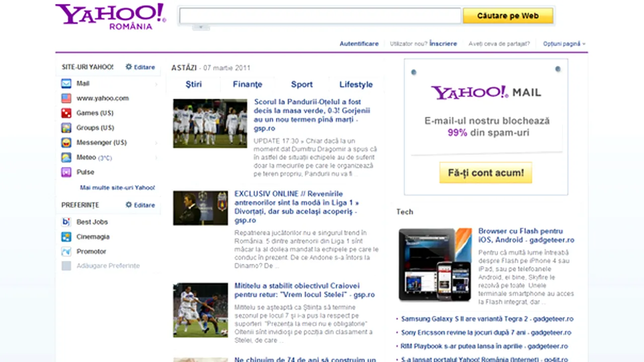Click Meteo sidebar link
644x362 pixels.
click(x=86, y=157)
